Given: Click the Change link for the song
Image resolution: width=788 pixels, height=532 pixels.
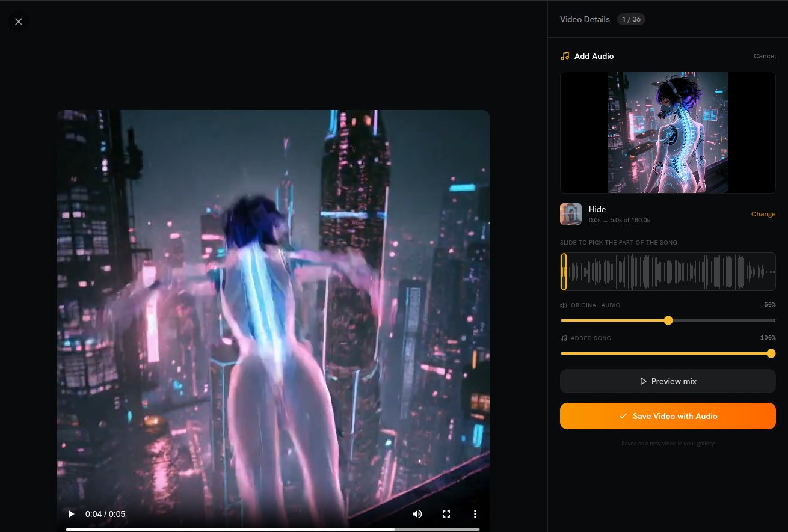Looking at the screenshot, I should pyautogui.click(x=763, y=214).
